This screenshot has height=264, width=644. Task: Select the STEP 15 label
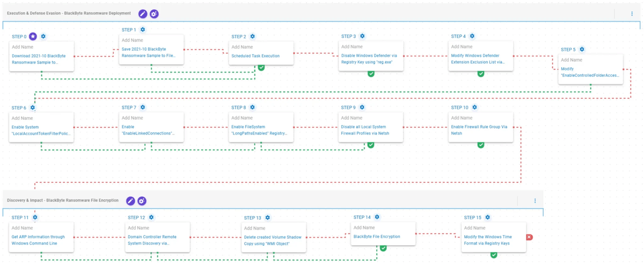(472, 218)
